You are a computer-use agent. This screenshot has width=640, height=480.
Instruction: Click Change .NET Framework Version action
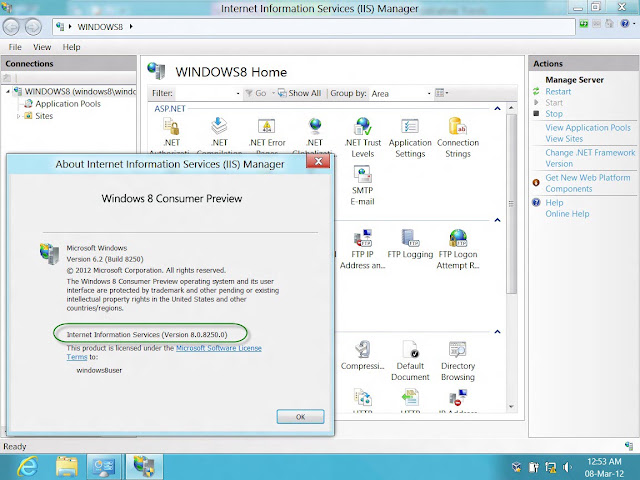590,158
